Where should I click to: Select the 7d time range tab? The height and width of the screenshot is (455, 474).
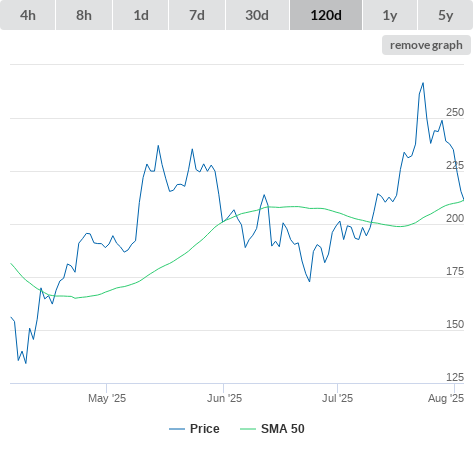pos(197,15)
